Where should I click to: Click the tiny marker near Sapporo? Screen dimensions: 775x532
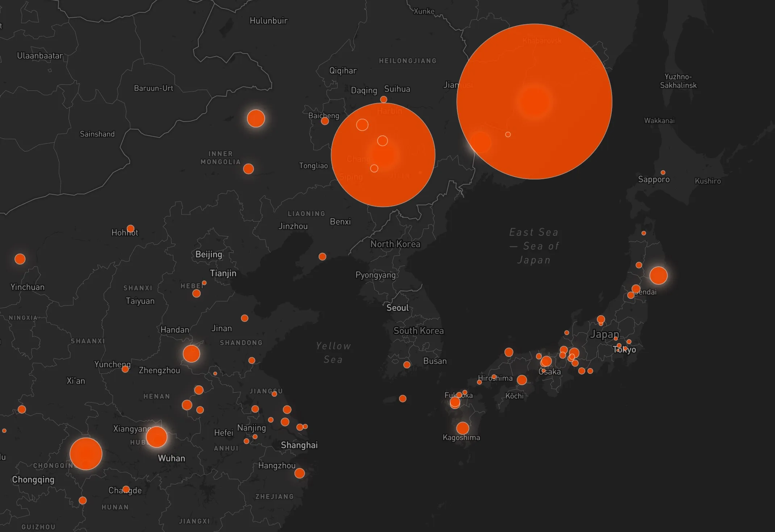click(x=663, y=172)
